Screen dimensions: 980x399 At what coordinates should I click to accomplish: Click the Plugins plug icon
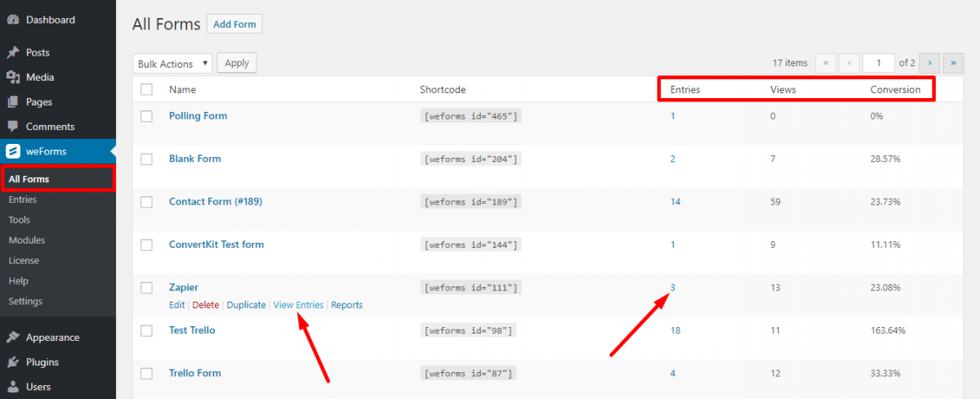(13, 362)
